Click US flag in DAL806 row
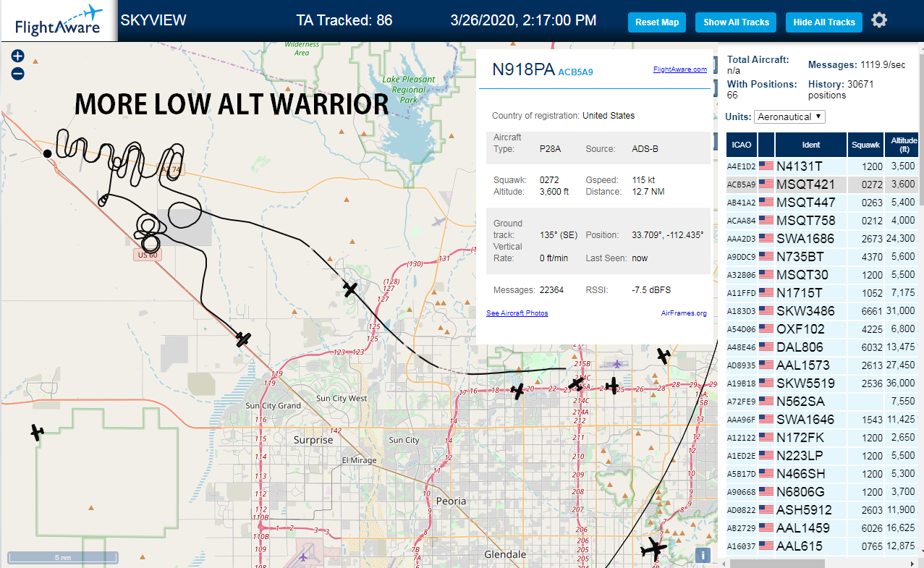This screenshot has width=924, height=568. 766,347
